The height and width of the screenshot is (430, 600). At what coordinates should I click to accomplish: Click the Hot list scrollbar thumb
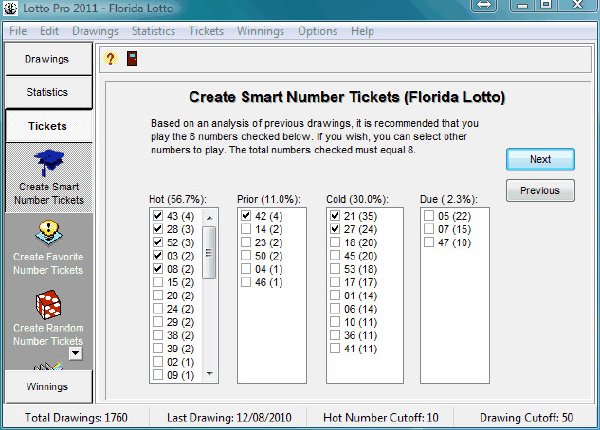click(209, 252)
